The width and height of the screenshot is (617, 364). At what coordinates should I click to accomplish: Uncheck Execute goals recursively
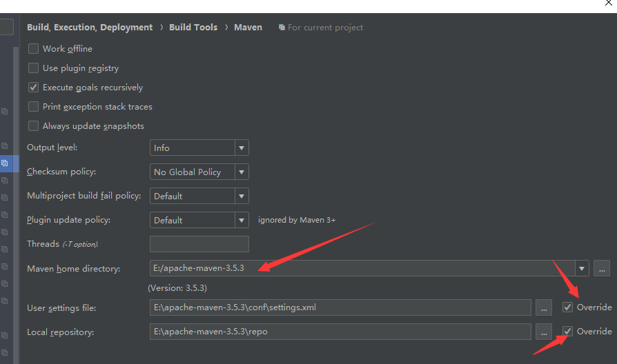[33, 88]
